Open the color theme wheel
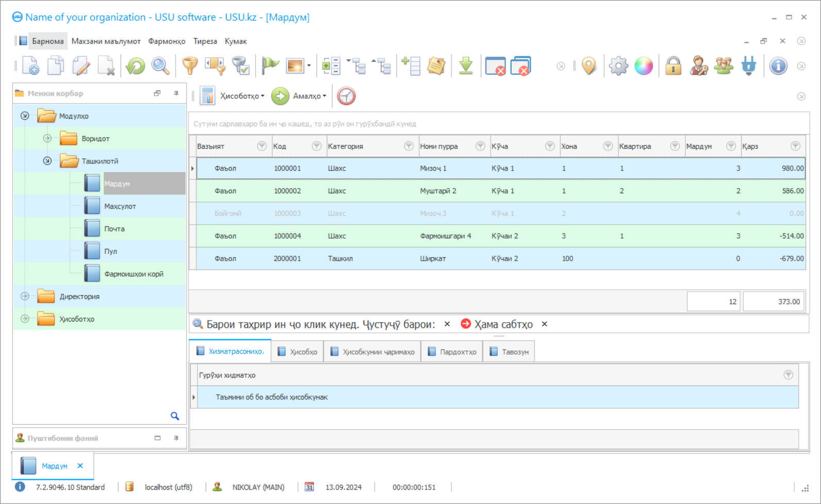Viewport: 821px width, 504px height. click(644, 66)
